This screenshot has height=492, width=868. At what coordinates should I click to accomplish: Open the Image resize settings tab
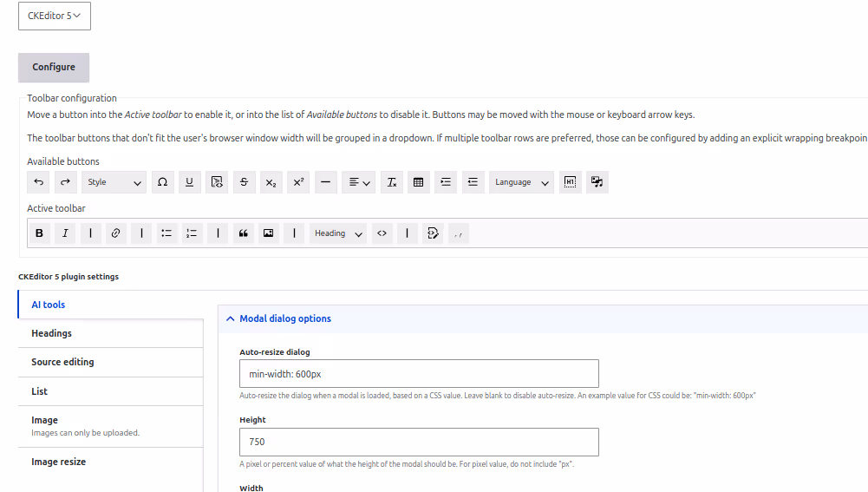pos(111,462)
